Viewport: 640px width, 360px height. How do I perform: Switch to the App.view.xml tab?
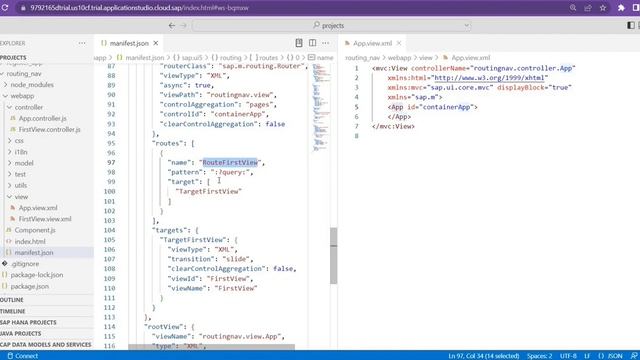click(372, 43)
